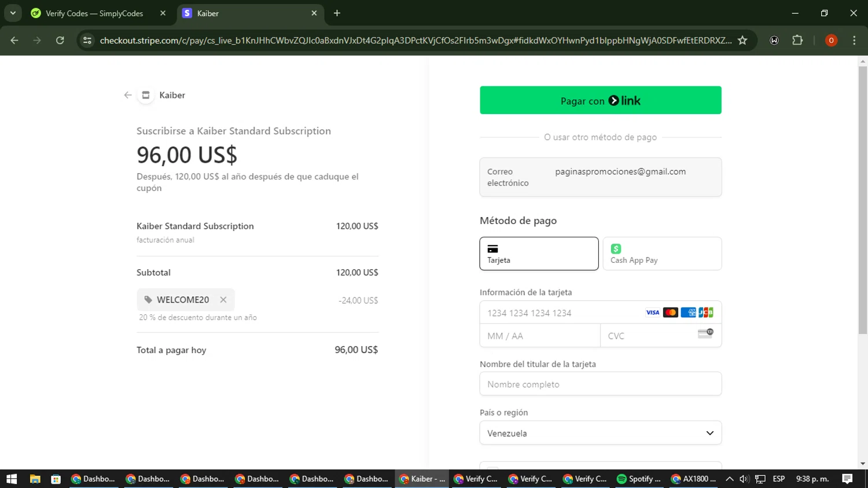868x488 pixels.
Task: Click the Kaiber window in the taskbar
Action: [422, 479]
